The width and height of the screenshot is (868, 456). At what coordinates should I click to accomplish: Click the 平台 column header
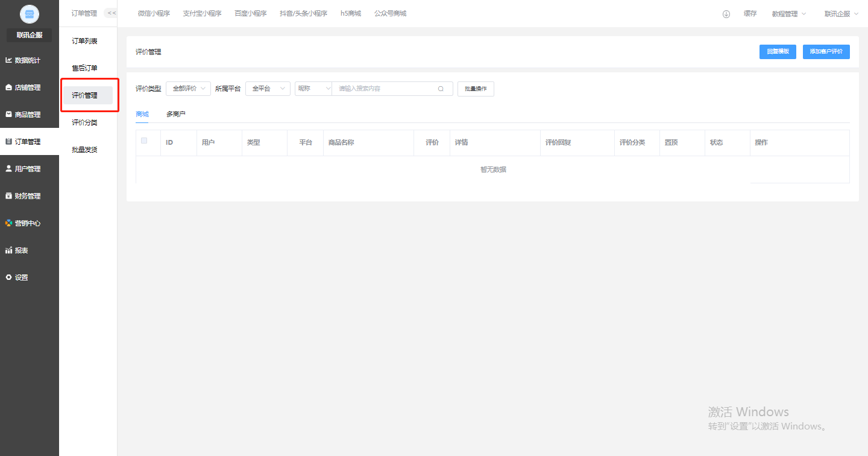pyautogui.click(x=306, y=143)
